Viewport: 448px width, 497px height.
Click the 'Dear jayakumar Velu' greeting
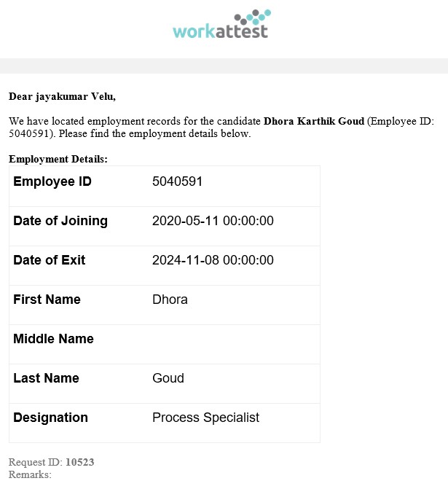[x=62, y=96]
